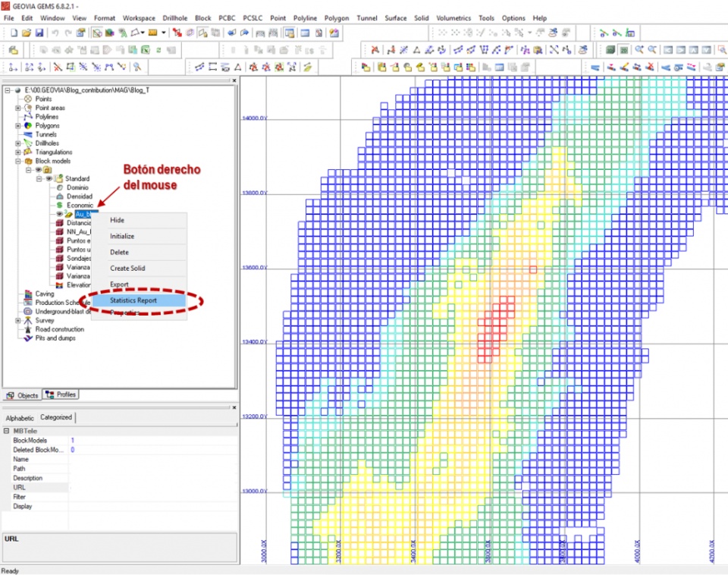Click the blue back arrow toolbar icon
728x575 pixels.
click(x=231, y=33)
